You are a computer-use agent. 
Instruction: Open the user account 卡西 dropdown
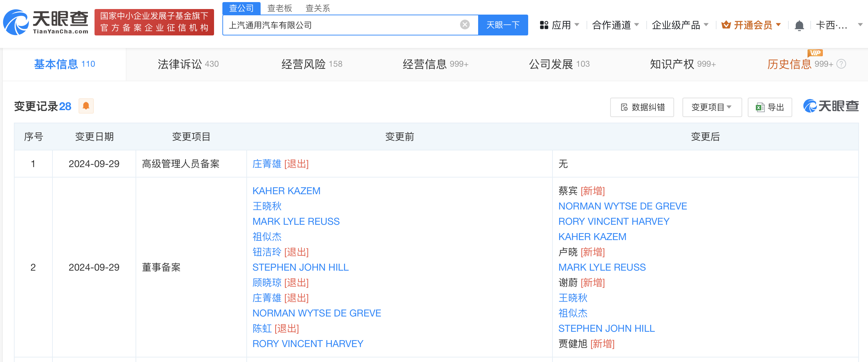[x=839, y=25]
